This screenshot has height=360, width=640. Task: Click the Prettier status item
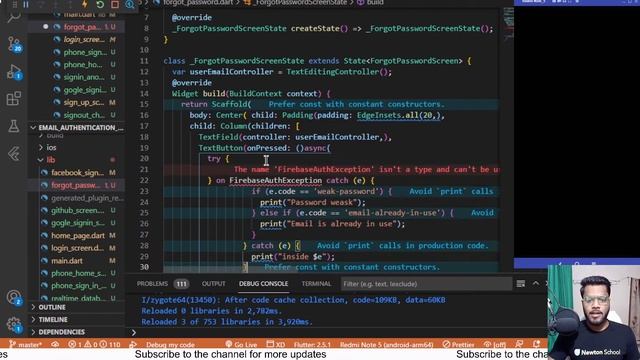[458, 344]
